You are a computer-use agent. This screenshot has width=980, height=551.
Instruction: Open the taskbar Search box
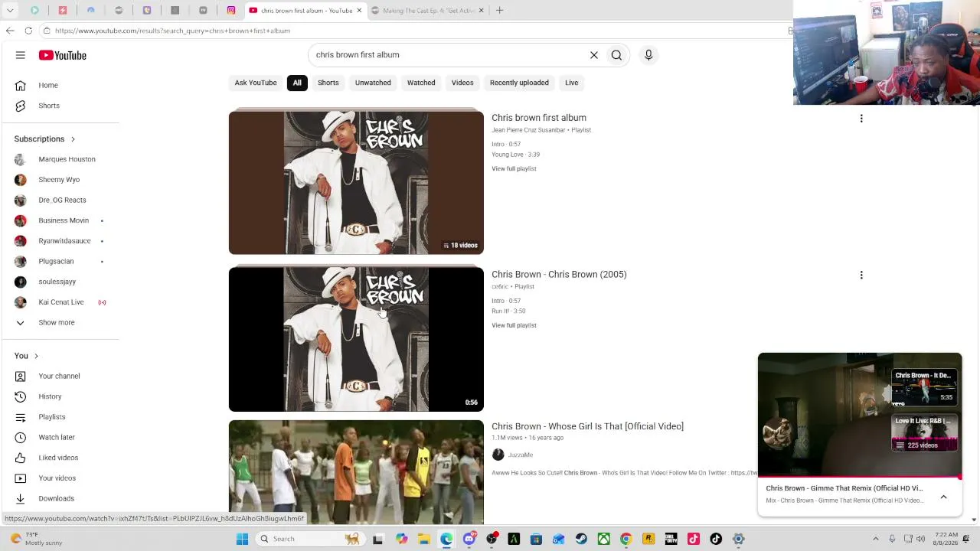tap(310, 539)
